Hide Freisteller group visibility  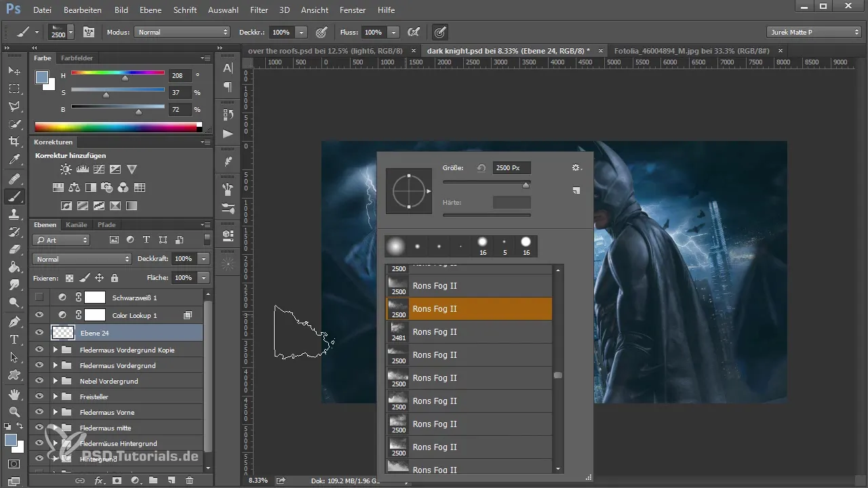click(39, 396)
